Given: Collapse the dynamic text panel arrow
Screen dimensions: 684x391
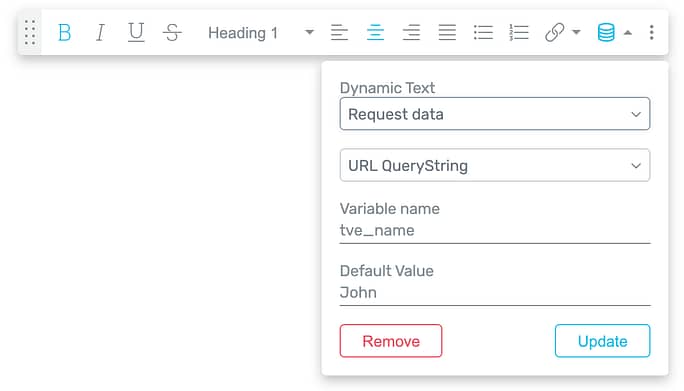Looking at the screenshot, I should click(628, 32).
